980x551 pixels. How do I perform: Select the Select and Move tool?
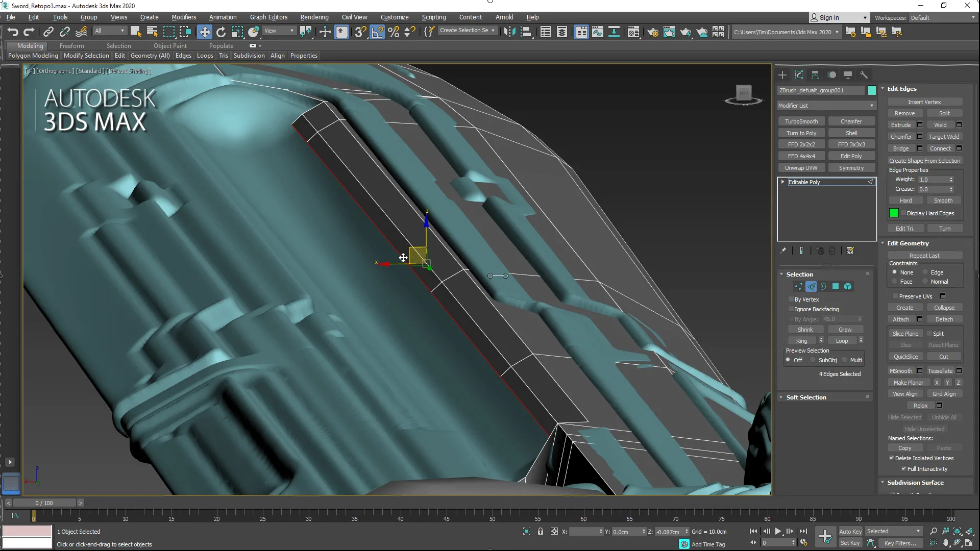[x=204, y=32]
